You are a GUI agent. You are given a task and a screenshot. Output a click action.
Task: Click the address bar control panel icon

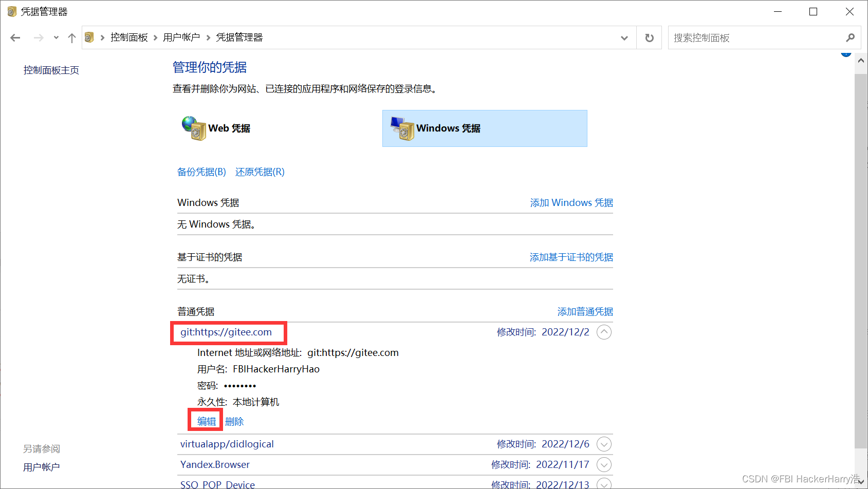click(x=89, y=37)
